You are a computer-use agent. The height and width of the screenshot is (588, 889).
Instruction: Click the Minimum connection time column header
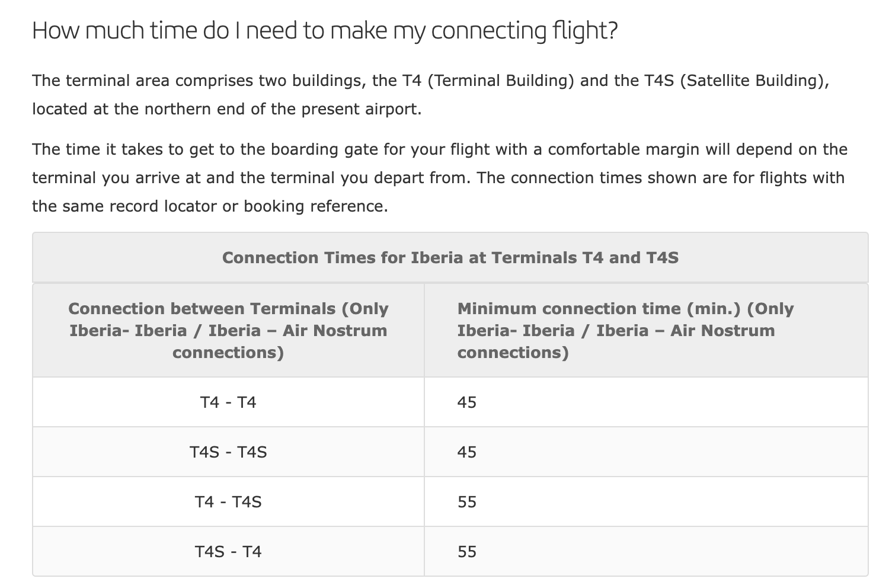625,330
